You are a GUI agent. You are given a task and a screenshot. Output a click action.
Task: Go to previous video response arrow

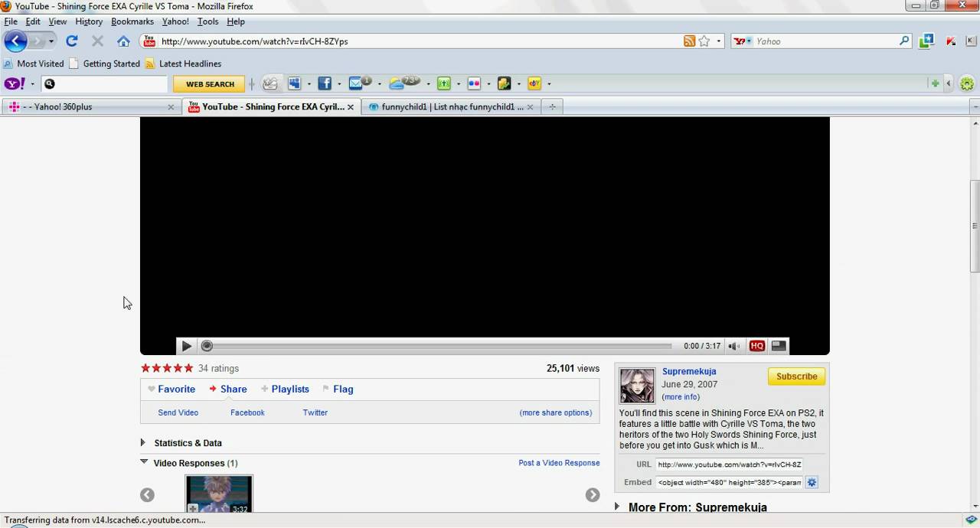click(x=147, y=495)
